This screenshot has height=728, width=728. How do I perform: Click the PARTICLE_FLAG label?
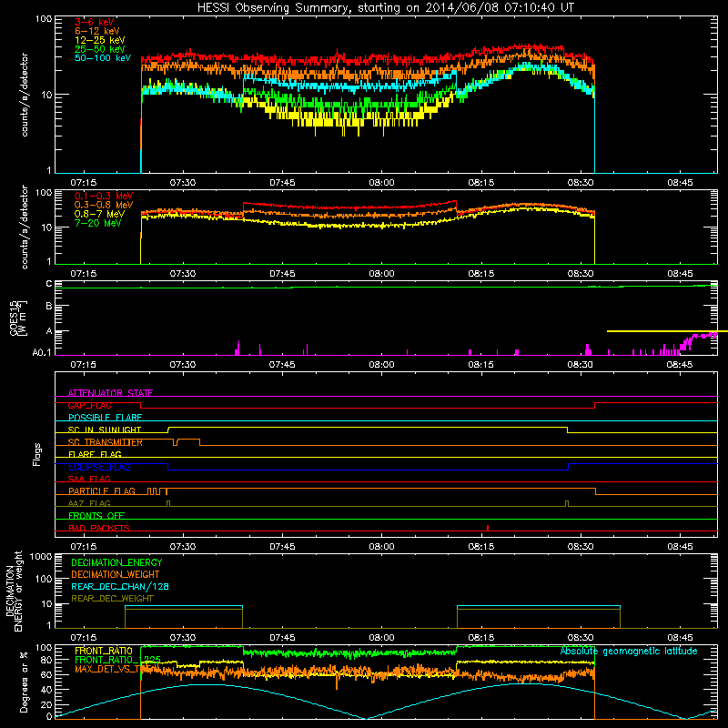tap(102, 490)
